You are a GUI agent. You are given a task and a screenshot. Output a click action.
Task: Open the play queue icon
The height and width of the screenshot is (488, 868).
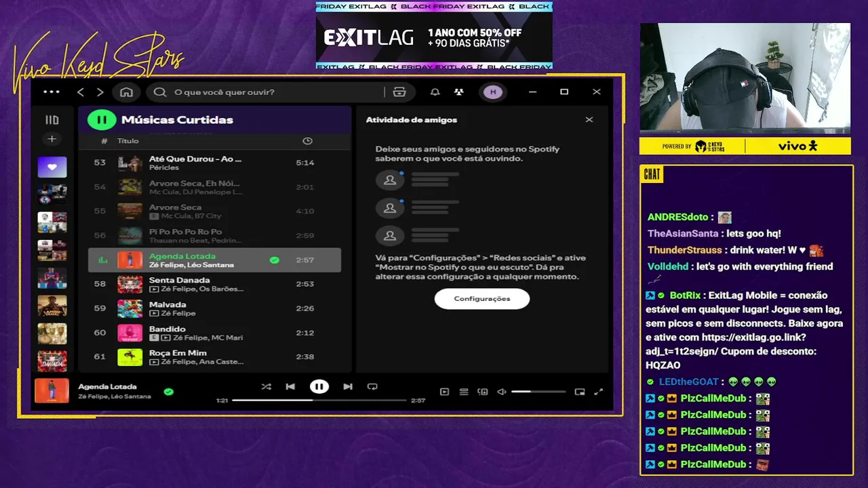coord(464,392)
